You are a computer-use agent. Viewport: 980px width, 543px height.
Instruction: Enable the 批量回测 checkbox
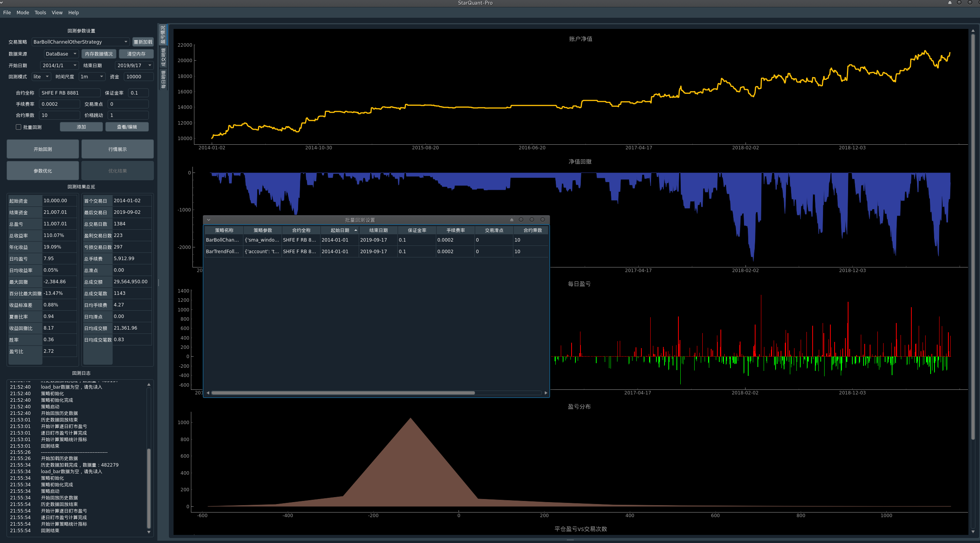coord(19,127)
